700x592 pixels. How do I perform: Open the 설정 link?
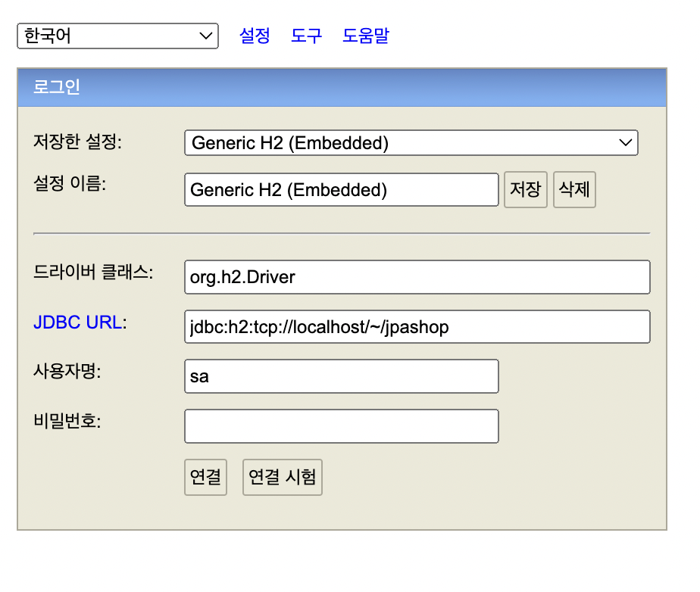click(x=255, y=36)
